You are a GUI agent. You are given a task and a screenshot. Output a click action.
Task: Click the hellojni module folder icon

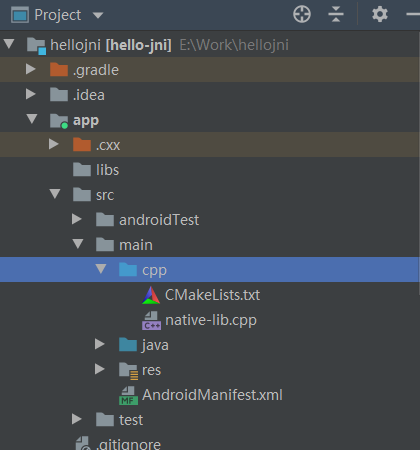36,45
